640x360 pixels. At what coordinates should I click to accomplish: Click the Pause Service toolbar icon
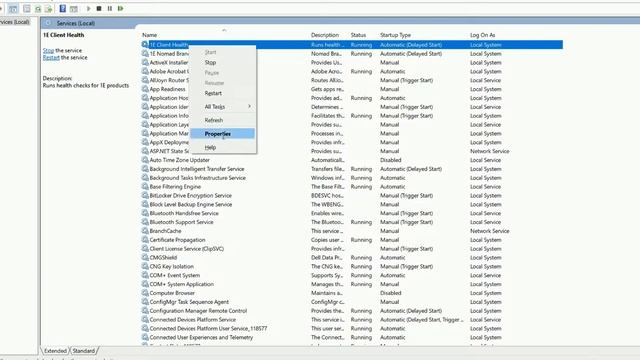pos(110,8)
